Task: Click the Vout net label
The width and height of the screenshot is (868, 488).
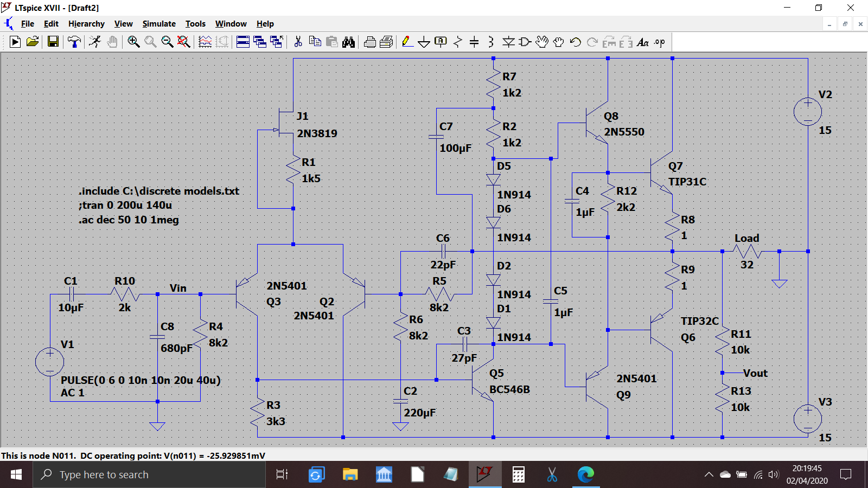Action: [755, 373]
